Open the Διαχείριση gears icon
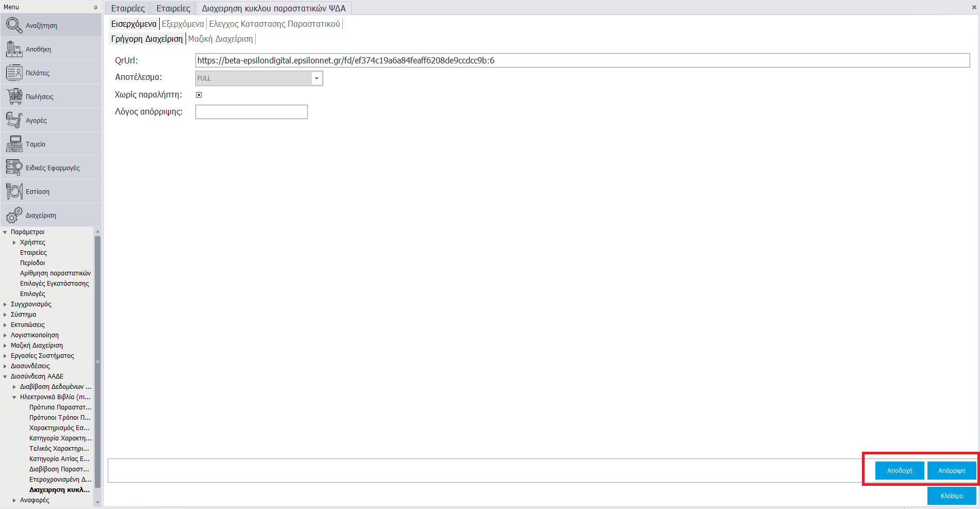980x509 pixels. [14, 215]
